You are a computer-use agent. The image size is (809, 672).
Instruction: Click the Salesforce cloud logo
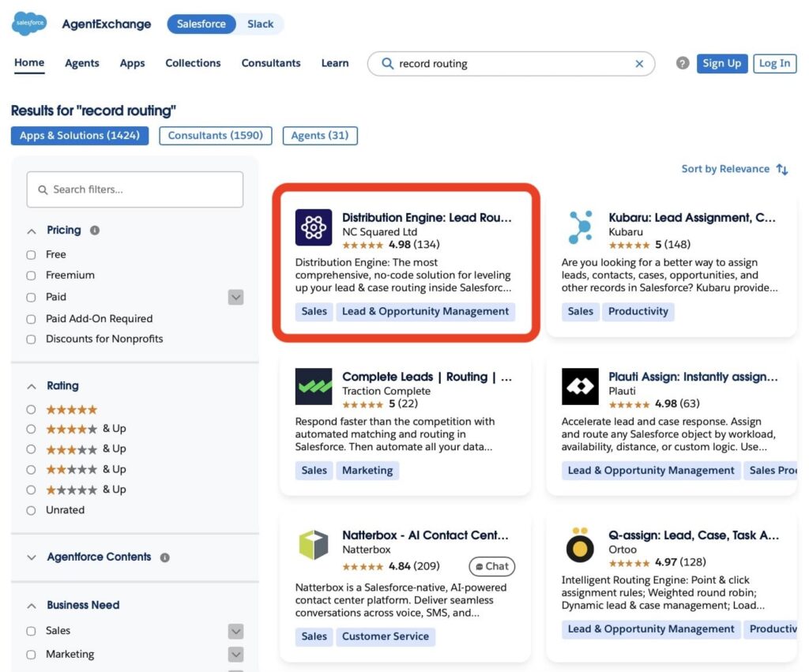coord(29,23)
